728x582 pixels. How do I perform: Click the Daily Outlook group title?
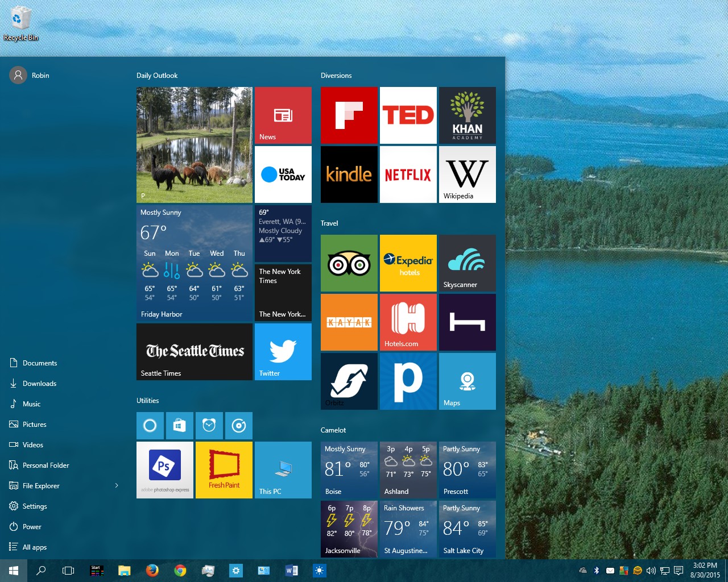[157, 76]
